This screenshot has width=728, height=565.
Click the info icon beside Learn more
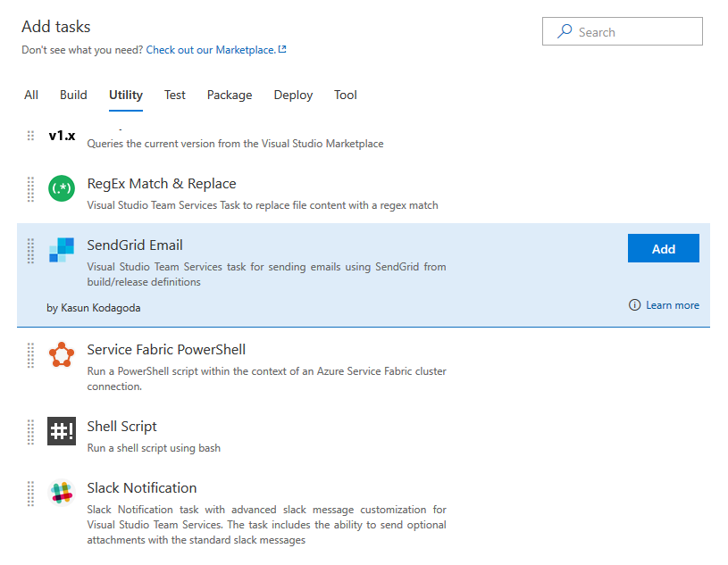pos(635,304)
